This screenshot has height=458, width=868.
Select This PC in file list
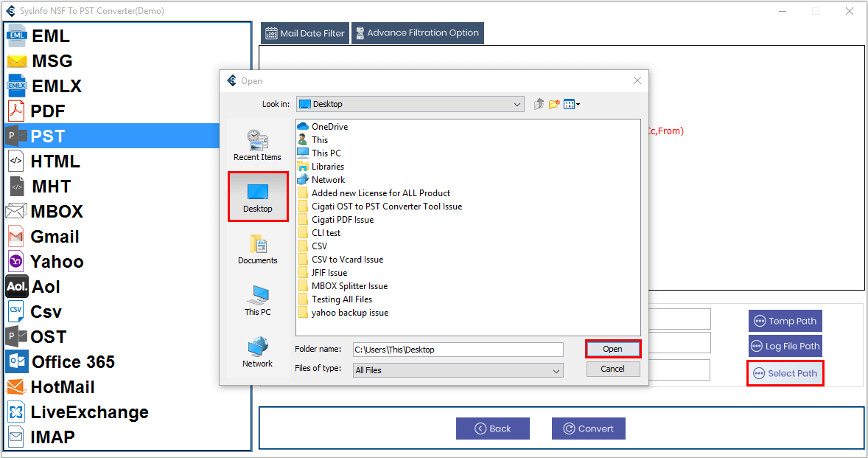coord(319,153)
